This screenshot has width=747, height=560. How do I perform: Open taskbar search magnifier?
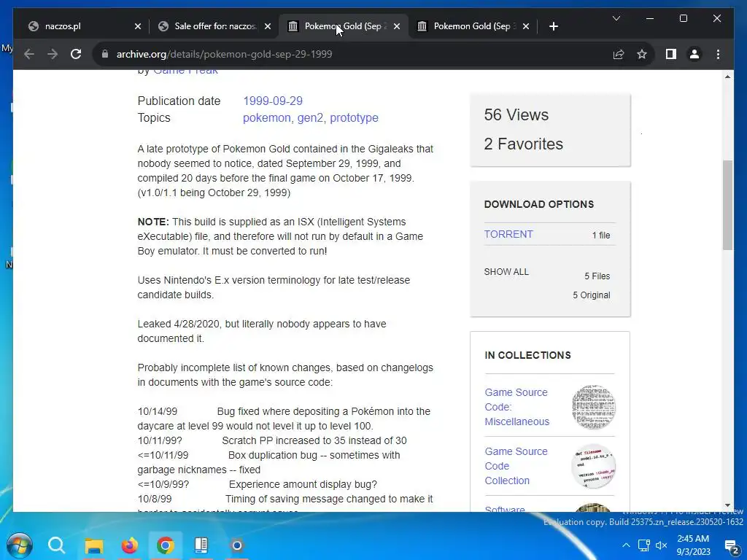point(56,545)
